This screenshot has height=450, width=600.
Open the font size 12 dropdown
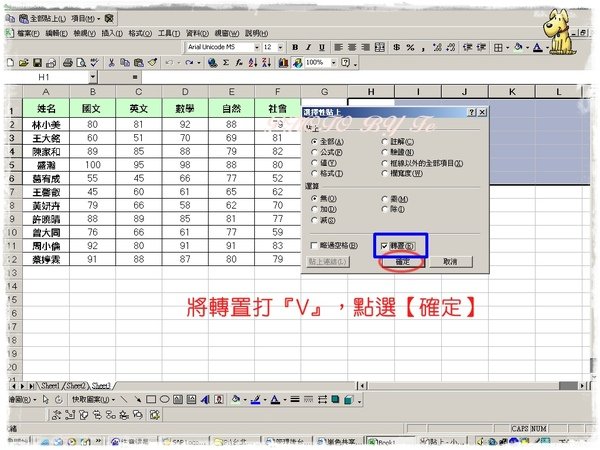pos(280,47)
